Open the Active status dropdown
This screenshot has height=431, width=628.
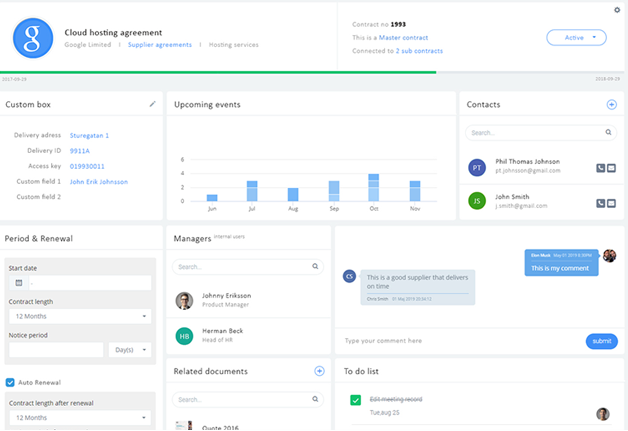pyautogui.click(x=576, y=37)
